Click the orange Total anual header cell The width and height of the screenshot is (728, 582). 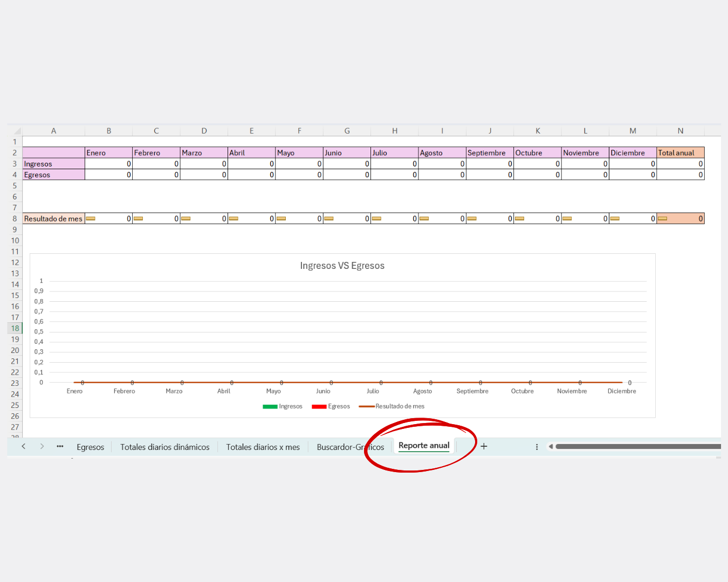[x=680, y=153]
